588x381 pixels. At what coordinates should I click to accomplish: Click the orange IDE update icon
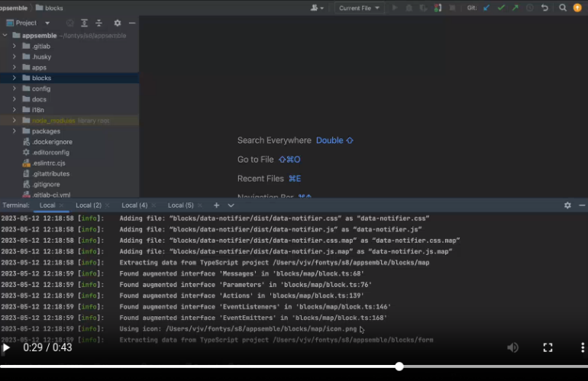coord(577,8)
